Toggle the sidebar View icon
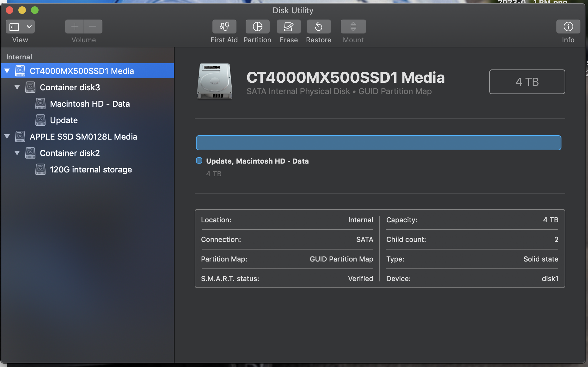Image resolution: width=588 pixels, height=367 pixels. tap(14, 27)
